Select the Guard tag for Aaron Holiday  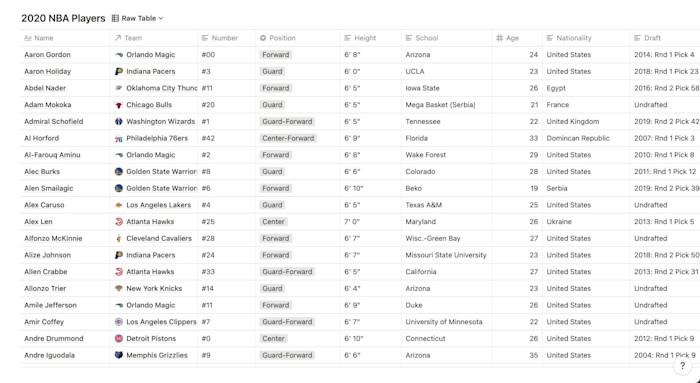click(272, 71)
